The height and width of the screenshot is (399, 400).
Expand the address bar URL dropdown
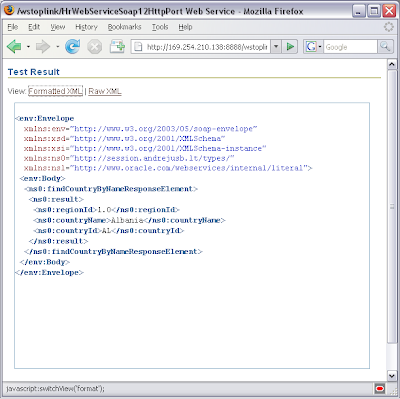coord(276,47)
